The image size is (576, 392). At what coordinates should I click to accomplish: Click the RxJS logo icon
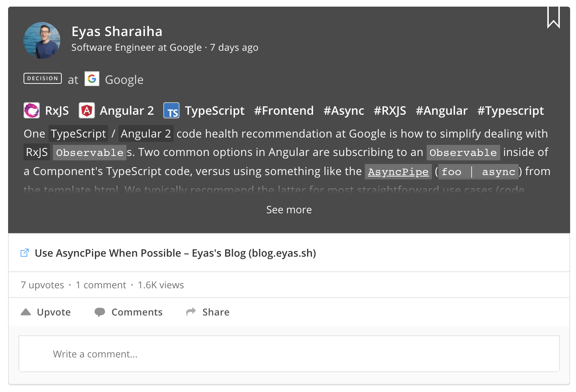click(x=32, y=110)
